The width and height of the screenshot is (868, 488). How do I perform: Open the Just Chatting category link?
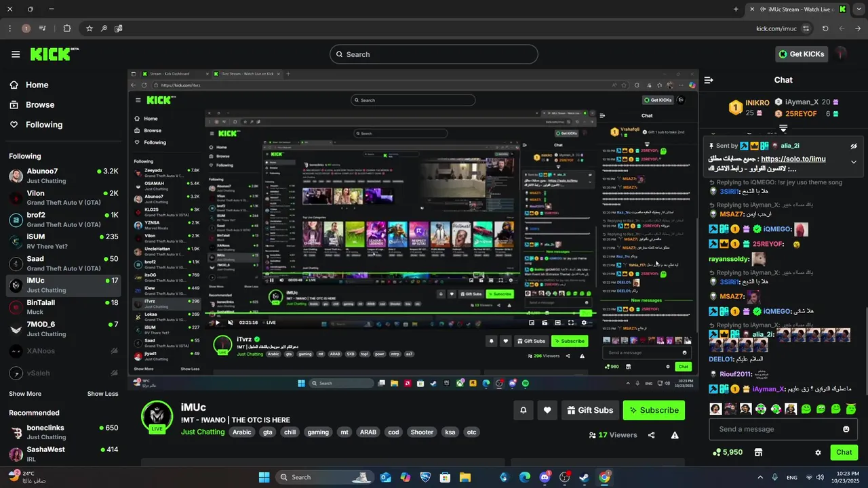(x=203, y=432)
